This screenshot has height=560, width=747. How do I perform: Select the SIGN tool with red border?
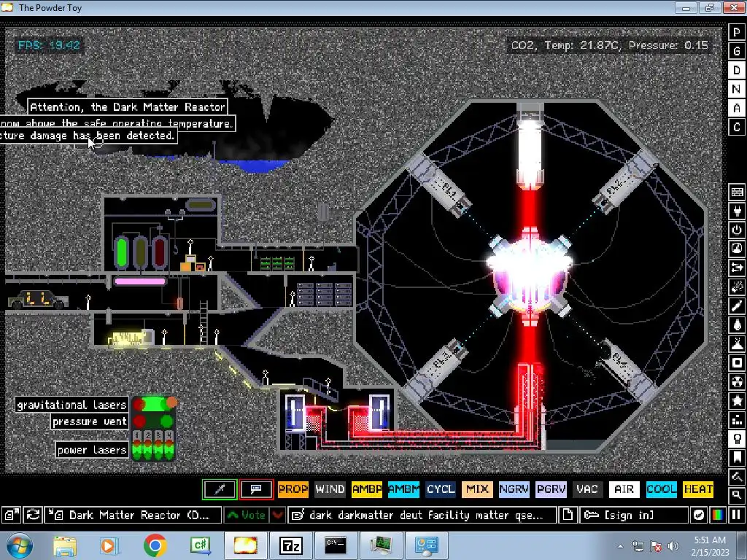[x=256, y=489]
